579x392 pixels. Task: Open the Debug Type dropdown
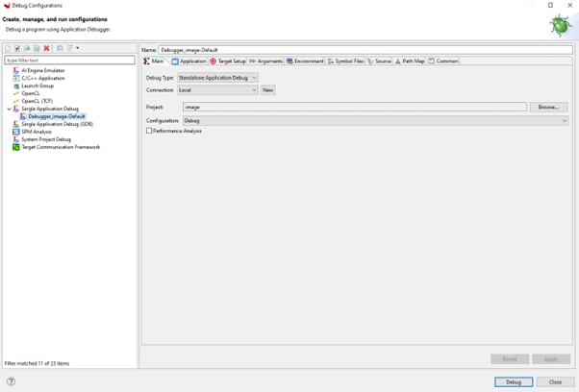pos(217,77)
